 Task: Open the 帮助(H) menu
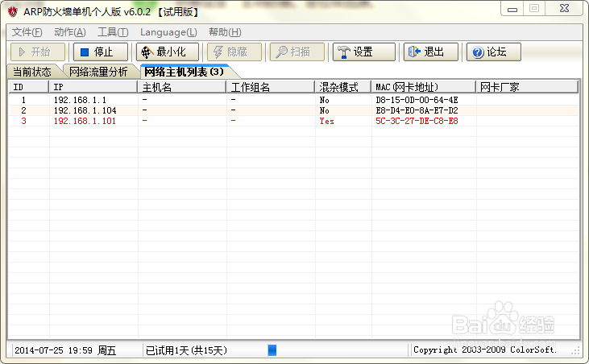tap(225, 32)
